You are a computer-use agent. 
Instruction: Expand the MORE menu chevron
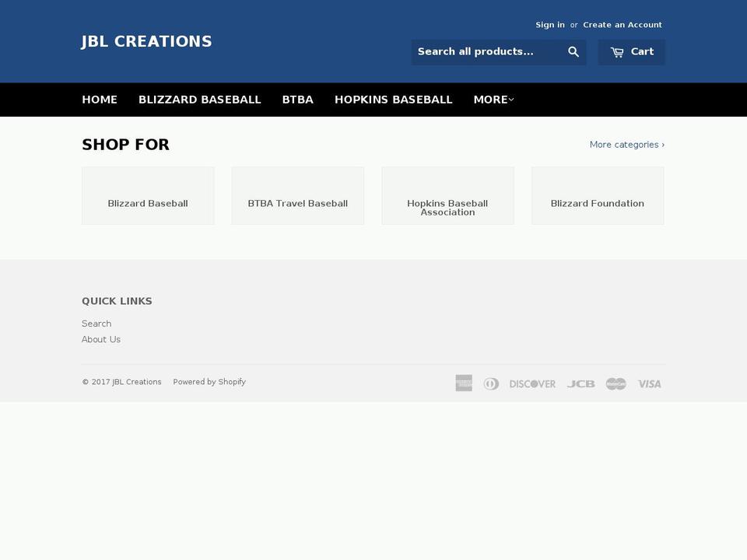(511, 100)
